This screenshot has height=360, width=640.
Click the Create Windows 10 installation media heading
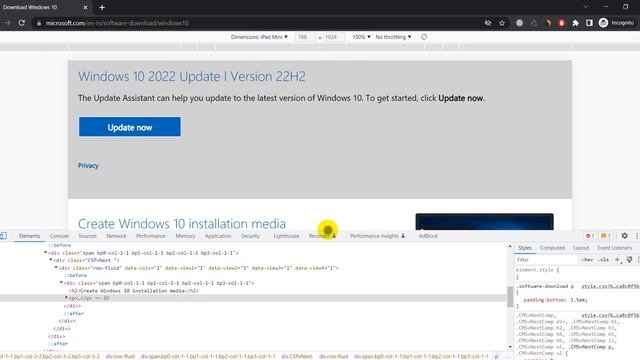click(182, 224)
